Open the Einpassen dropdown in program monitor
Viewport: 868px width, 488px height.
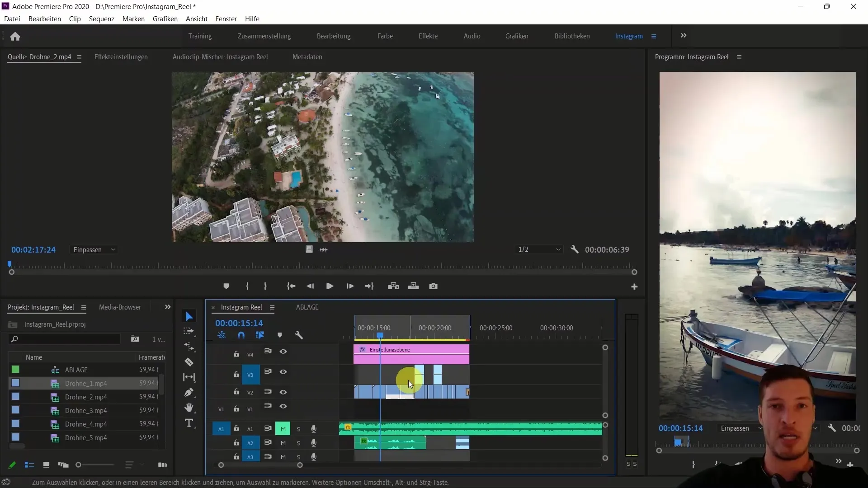tap(739, 428)
